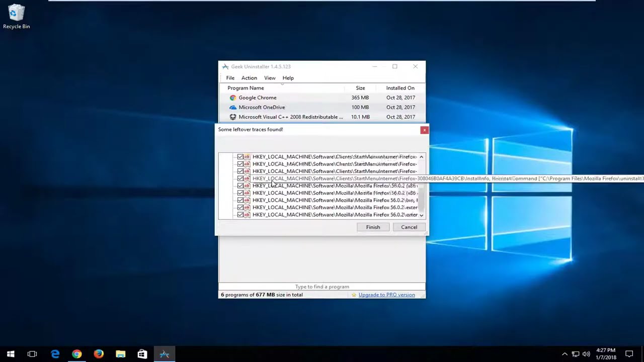Click the star icon beside Upgrade to PRO

pyautogui.click(x=354, y=295)
